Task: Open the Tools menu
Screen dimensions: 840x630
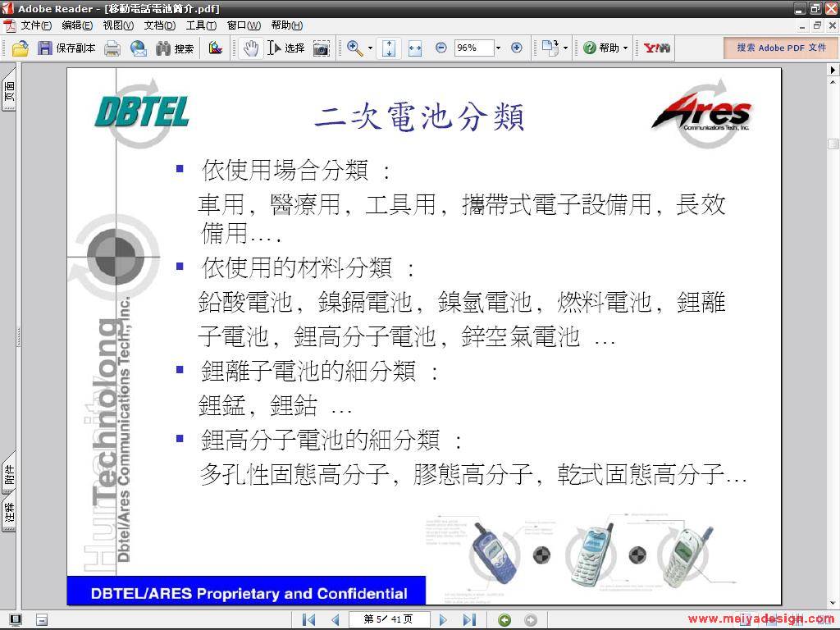Action: [202, 25]
